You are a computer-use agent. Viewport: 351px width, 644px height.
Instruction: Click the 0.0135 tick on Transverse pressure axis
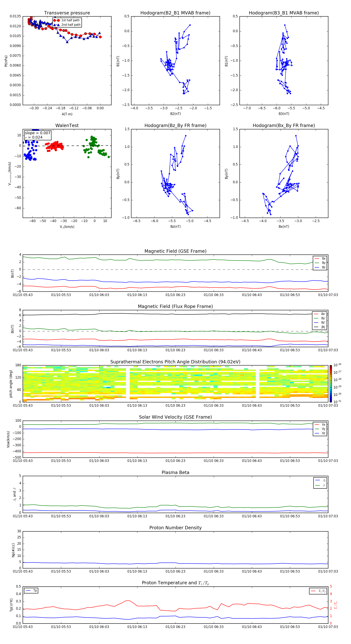pos(15,16)
